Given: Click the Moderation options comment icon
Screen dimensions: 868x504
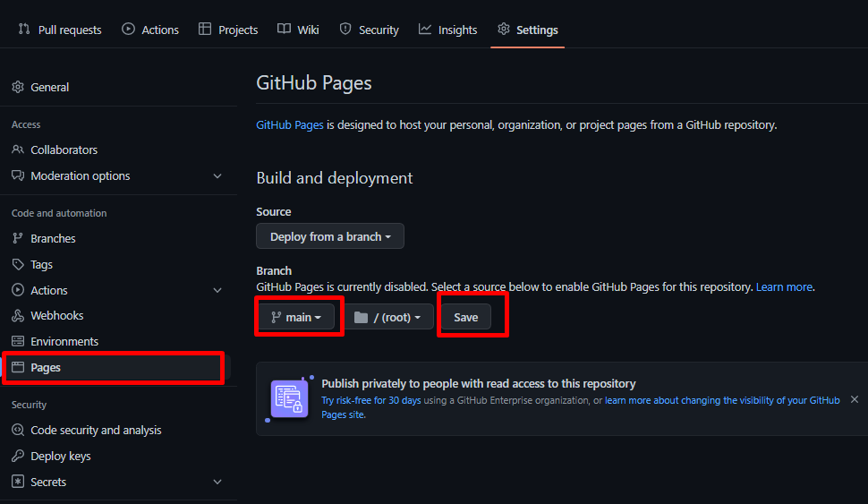Looking at the screenshot, I should (x=18, y=175).
